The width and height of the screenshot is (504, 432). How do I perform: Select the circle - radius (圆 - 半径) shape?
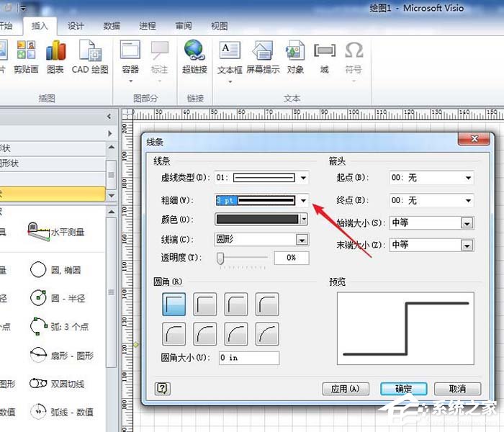[x=58, y=298]
